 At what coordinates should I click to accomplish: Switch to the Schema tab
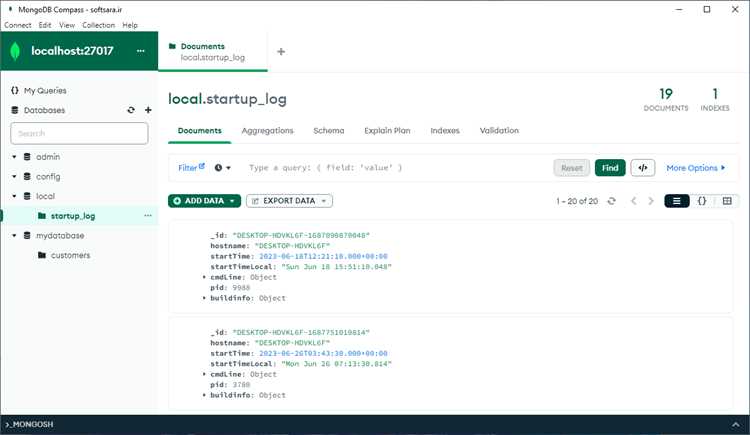click(329, 131)
